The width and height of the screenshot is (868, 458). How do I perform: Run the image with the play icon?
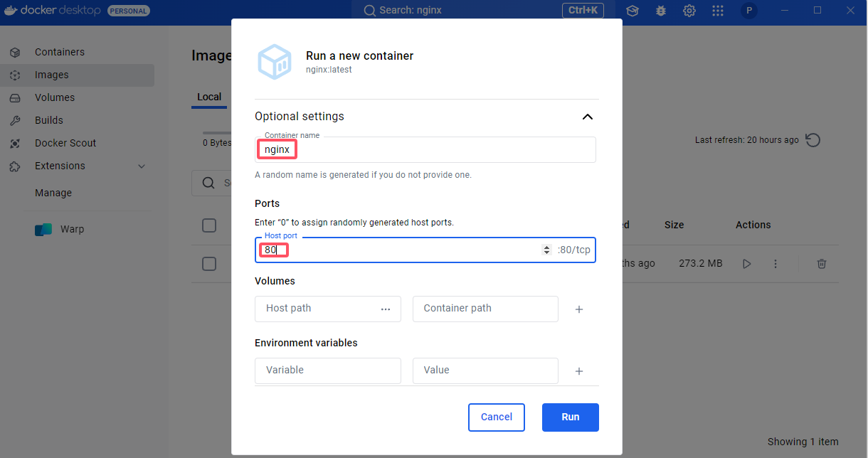746,264
